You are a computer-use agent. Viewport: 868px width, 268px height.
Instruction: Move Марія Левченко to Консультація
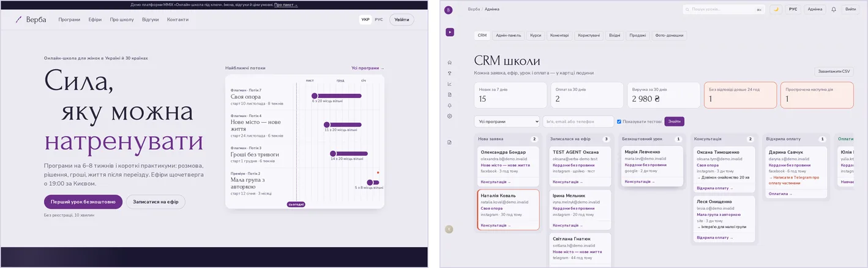pyautogui.click(x=639, y=182)
